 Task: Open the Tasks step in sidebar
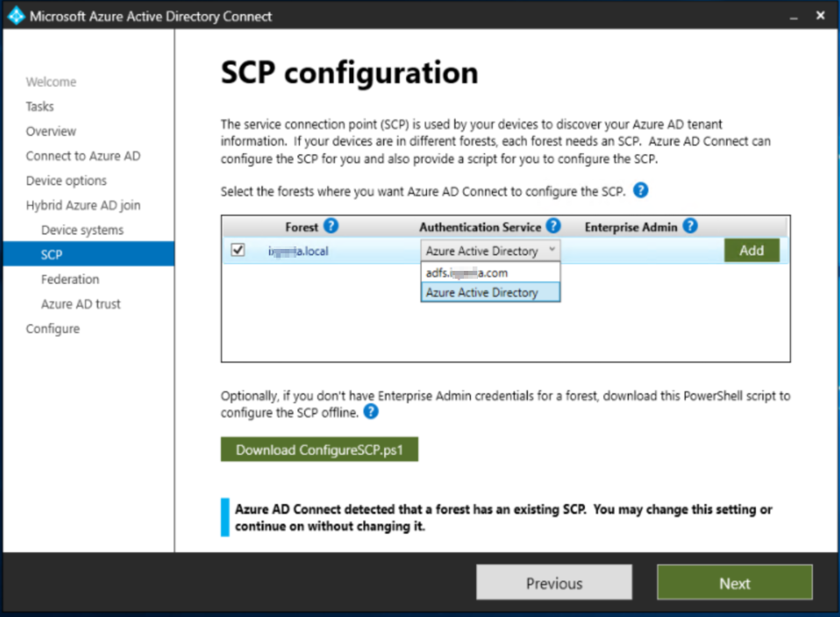point(39,107)
